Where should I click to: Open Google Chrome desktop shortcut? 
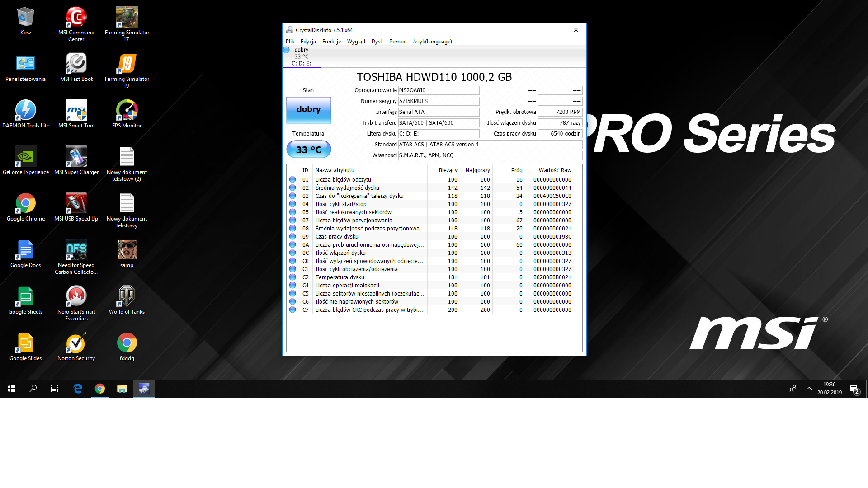click(26, 207)
